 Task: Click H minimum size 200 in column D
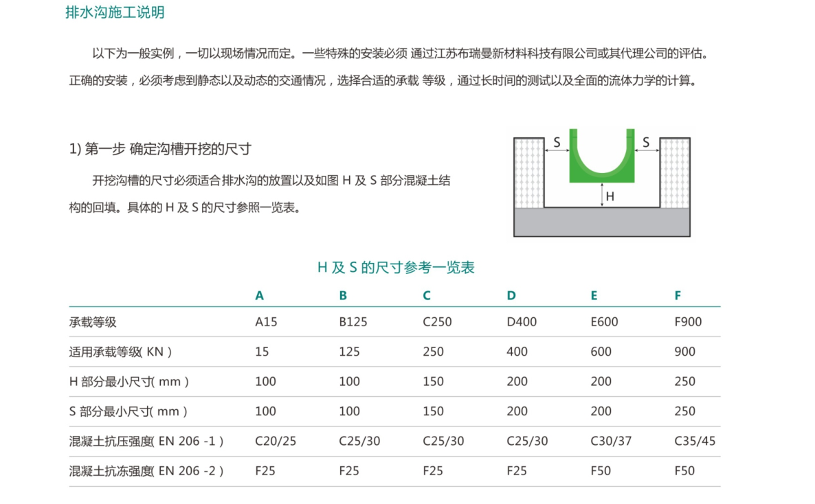pyautogui.click(x=517, y=382)
